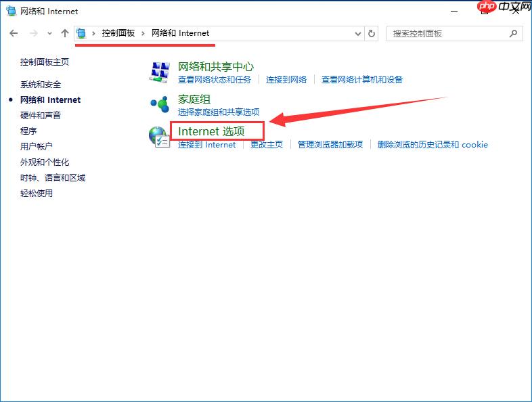Image resolution: width=532 pixels, height=402 pixels.
Task: Open the recent locations dropdown arrow
Action: pos(49,34)
